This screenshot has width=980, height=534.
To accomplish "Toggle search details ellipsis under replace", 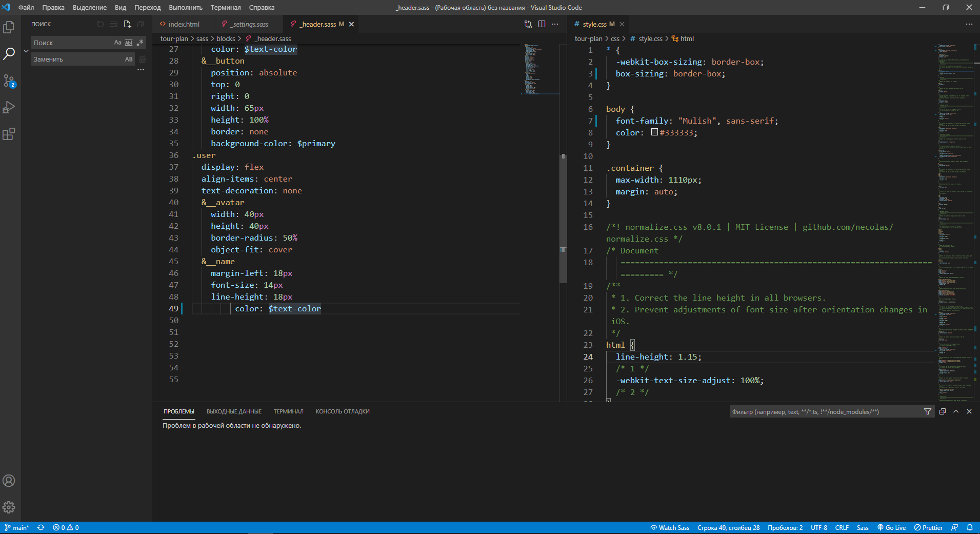I will 141,70.
